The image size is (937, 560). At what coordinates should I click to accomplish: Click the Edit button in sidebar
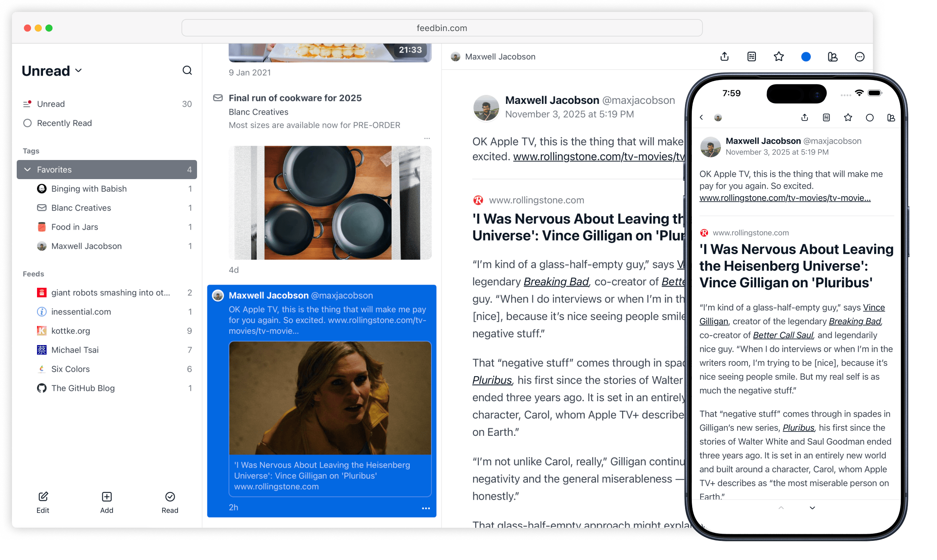pos(43,502)
